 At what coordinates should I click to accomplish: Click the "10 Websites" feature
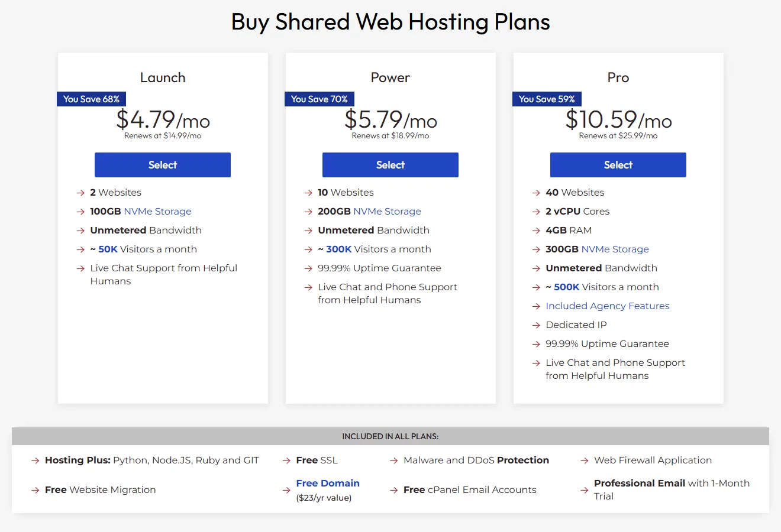point(346,192)
